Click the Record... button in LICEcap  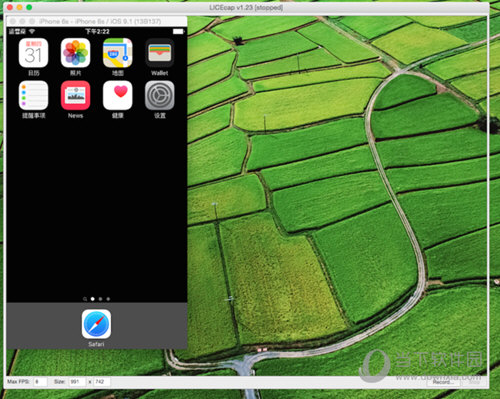[443, 382]
